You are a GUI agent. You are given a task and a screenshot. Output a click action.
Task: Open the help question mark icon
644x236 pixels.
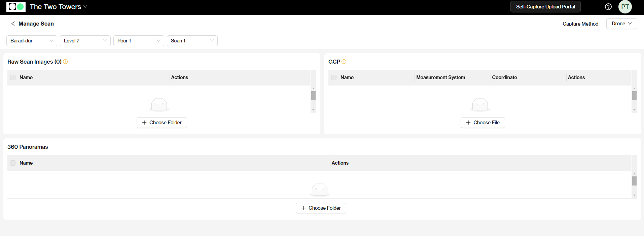point(608,7)
